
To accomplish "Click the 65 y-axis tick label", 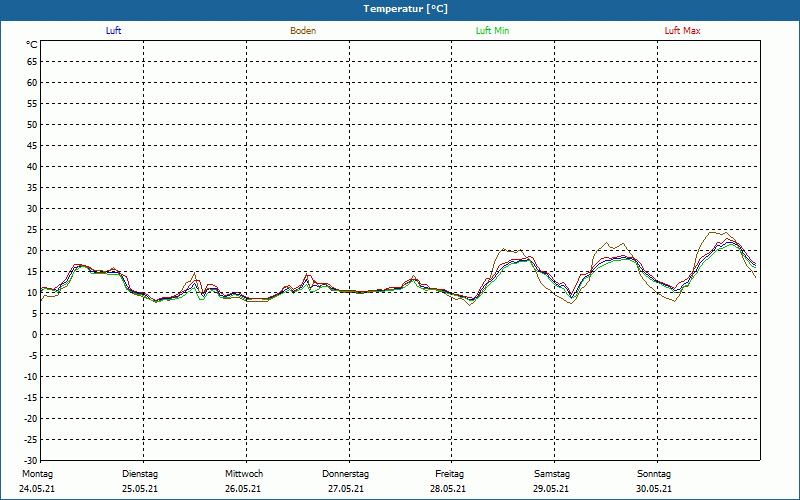I will 32,62.
